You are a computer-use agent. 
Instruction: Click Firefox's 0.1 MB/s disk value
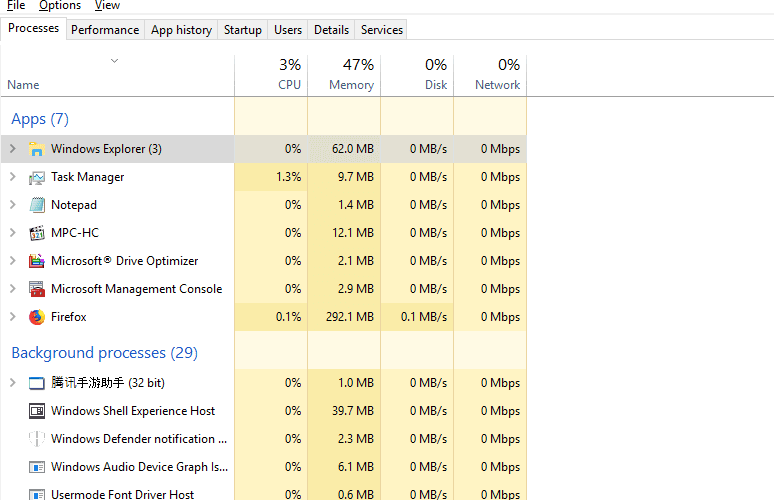point(424,317)
